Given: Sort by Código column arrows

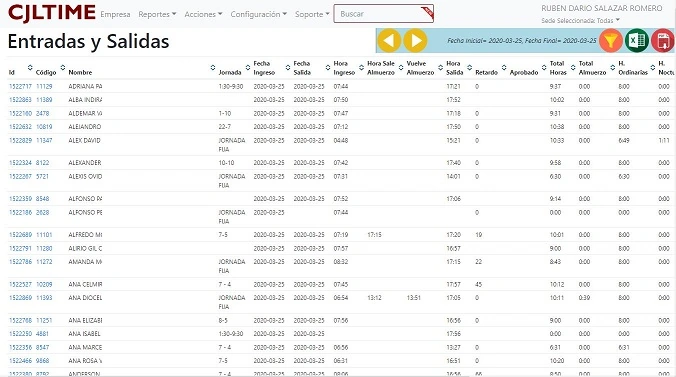Looking at the screenshot, I should (x=63, y=67).
